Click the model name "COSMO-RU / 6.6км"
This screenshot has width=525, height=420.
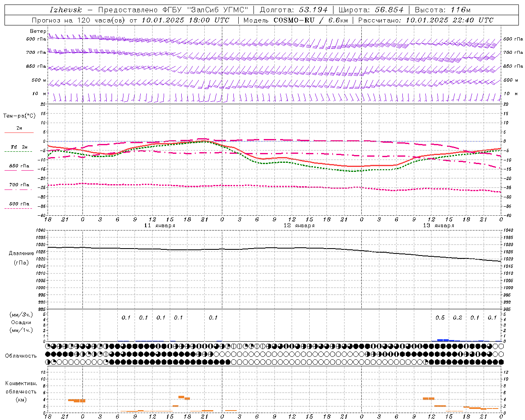310,20
